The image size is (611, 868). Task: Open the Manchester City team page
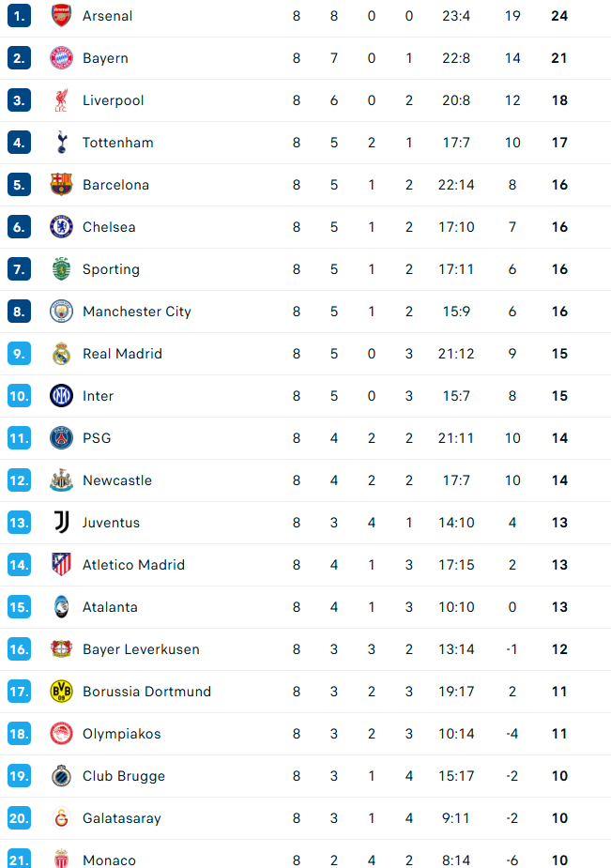(136, 312)
